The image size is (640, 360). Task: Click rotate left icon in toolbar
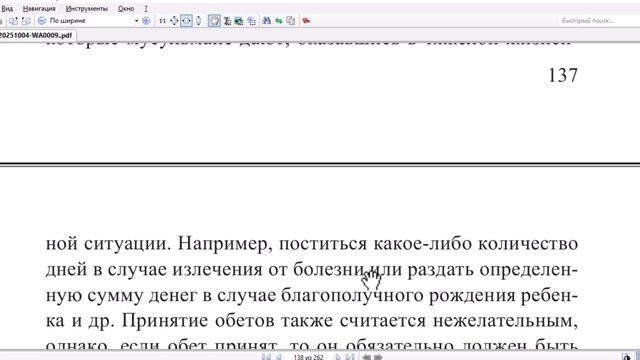click(x=13, y=21)
